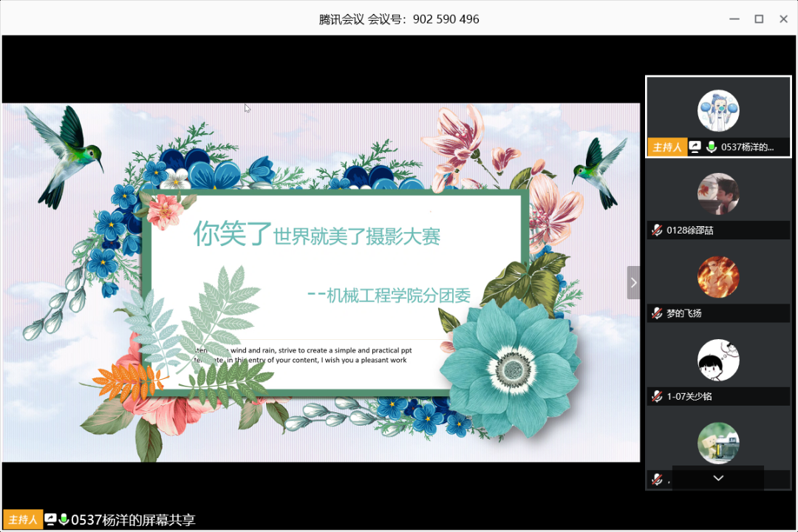Click the 主持人 label in the bottom bar
This screenshot has height=532, width=798.
point(23,519)
